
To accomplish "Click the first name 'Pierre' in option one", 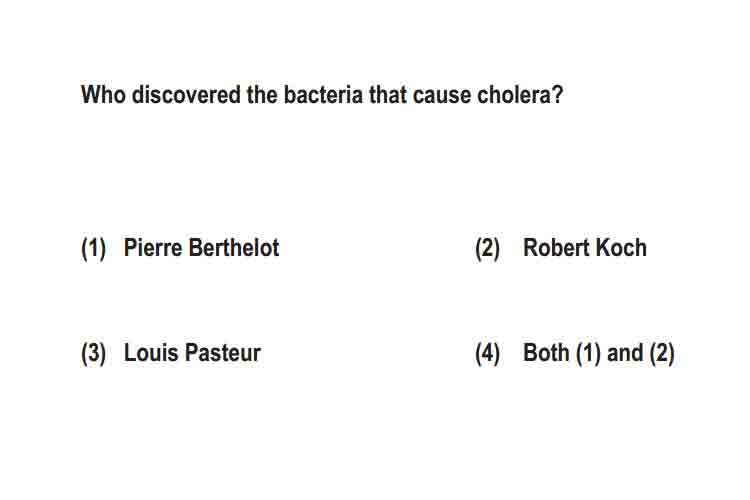I will pyautogui.click(x=153, y=248).
